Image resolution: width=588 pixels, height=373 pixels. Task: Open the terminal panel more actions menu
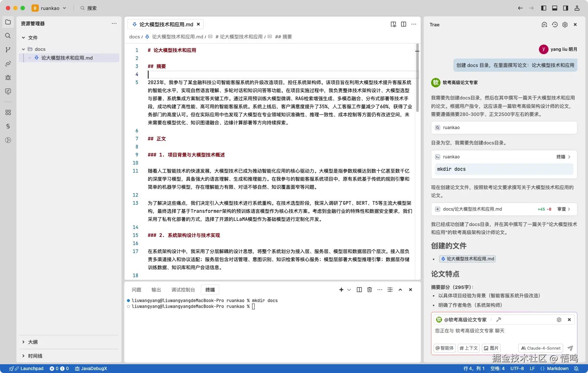pos(380,290)
